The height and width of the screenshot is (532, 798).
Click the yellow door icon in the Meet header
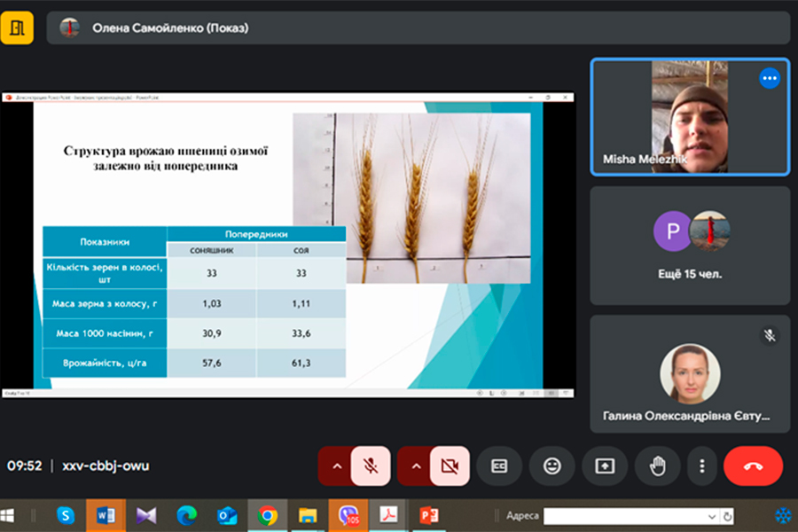(x=17, y=28)
